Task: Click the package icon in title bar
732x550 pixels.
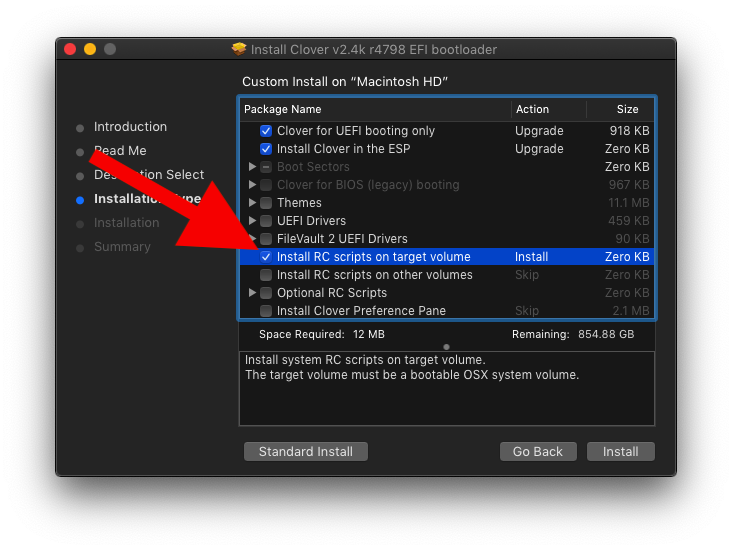Action: pyautogui.click(x=239, y=49)
